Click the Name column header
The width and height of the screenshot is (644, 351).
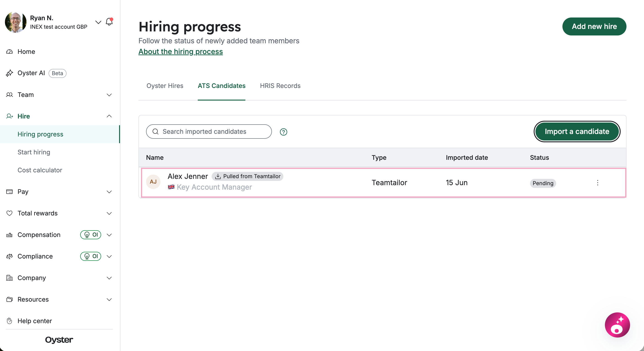pyautogui.click(x=155, y=158)
